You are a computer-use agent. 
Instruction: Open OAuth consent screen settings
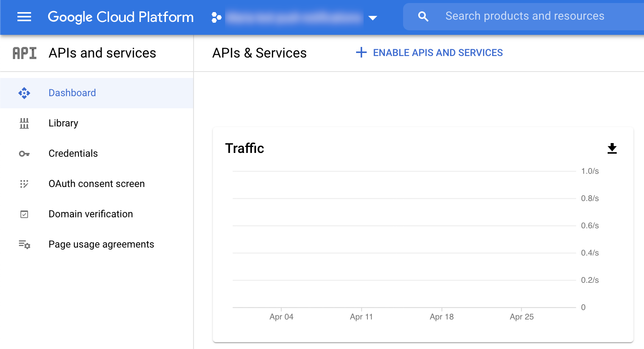point(97,184)
